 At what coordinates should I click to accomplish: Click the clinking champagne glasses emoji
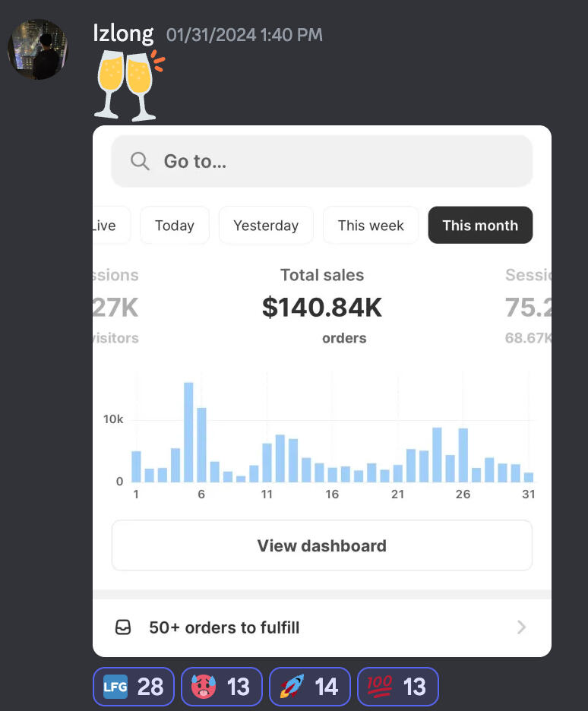[127, 84]
